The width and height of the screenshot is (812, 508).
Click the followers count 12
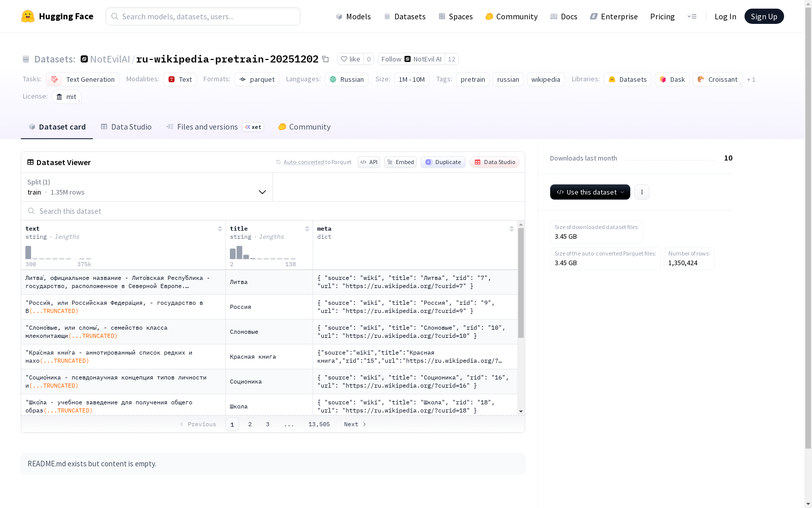pos(452,59)
